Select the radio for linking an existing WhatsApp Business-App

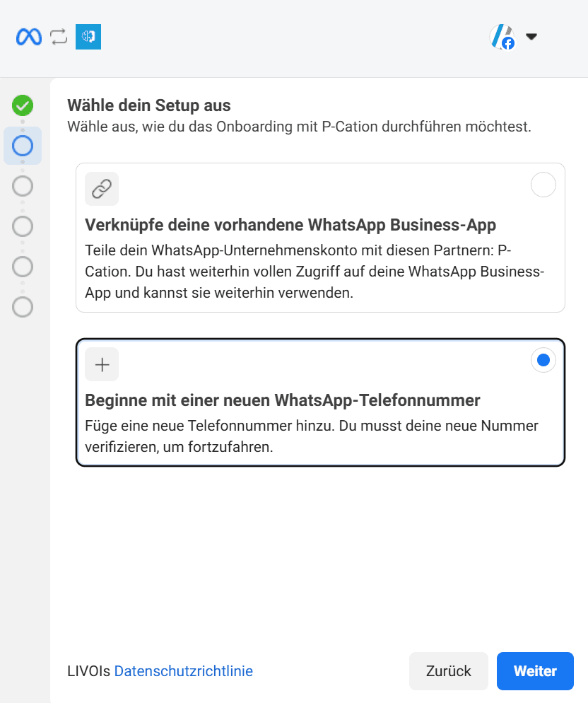543,185
